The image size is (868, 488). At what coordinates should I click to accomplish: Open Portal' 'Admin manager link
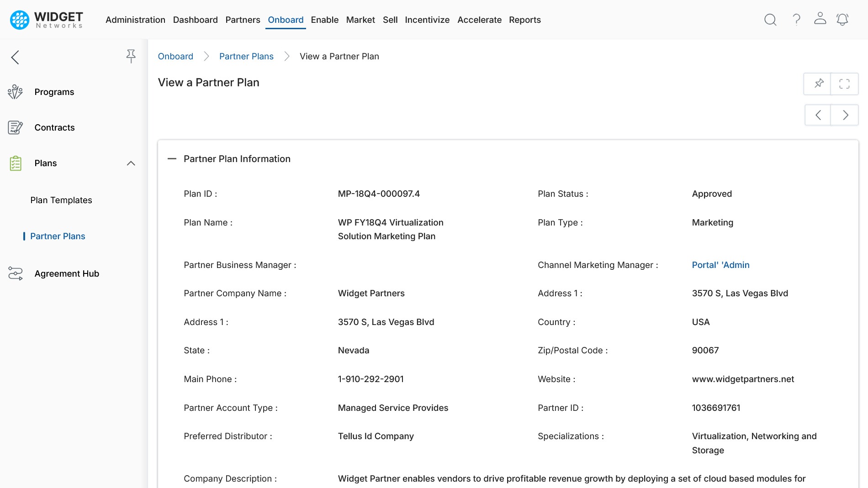pyautogui.click(x=720, y=265)
